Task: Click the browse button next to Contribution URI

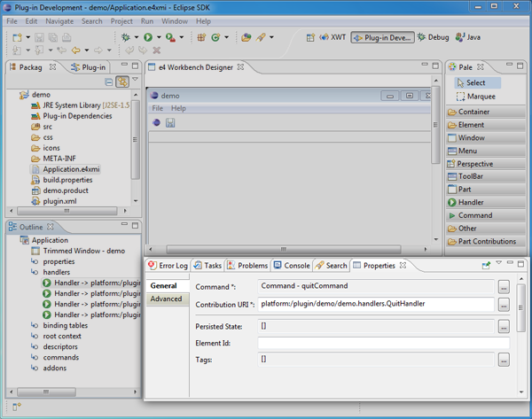Action: [x=504, y=304]
